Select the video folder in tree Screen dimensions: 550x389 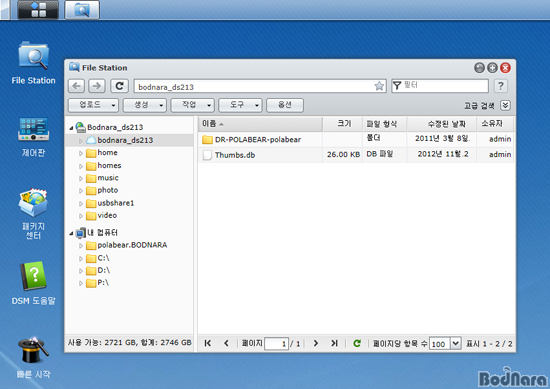[x=107, y=215]
